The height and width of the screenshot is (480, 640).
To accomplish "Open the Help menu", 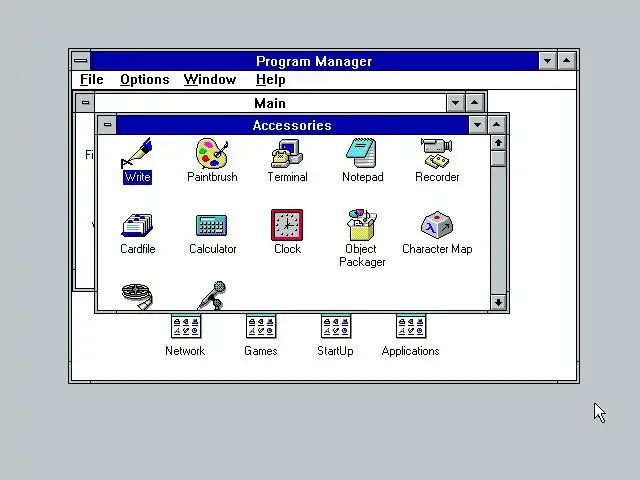I will click(x=270, y=80).
